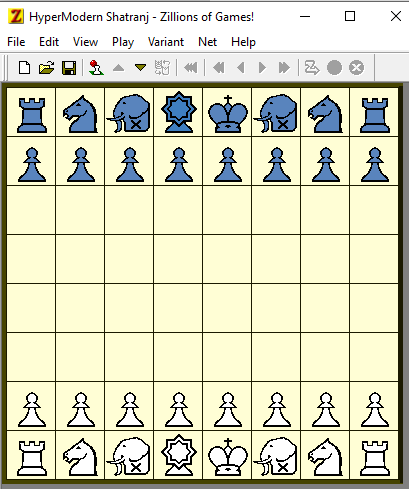Open the File menu
This screenshot has width=409, height=489.
(16, 42)
